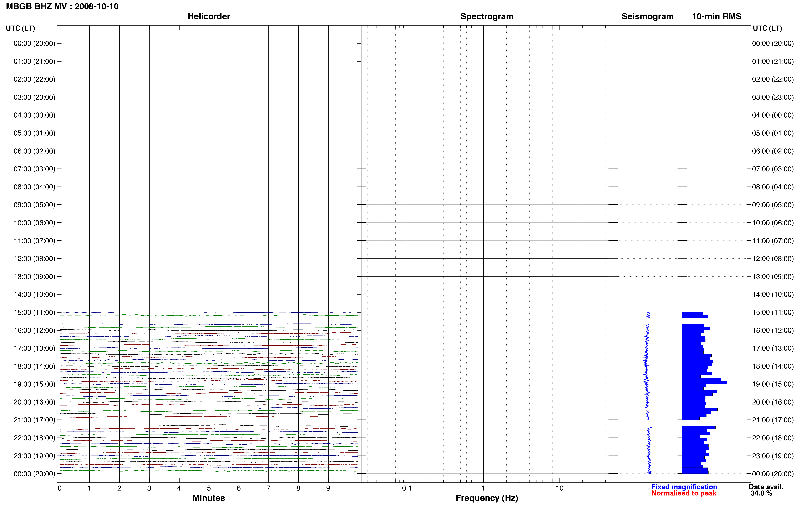Screen dimensions: 812x508
Task: Click 12:00 (08:00) on the left axis
Action: [34, 259]
